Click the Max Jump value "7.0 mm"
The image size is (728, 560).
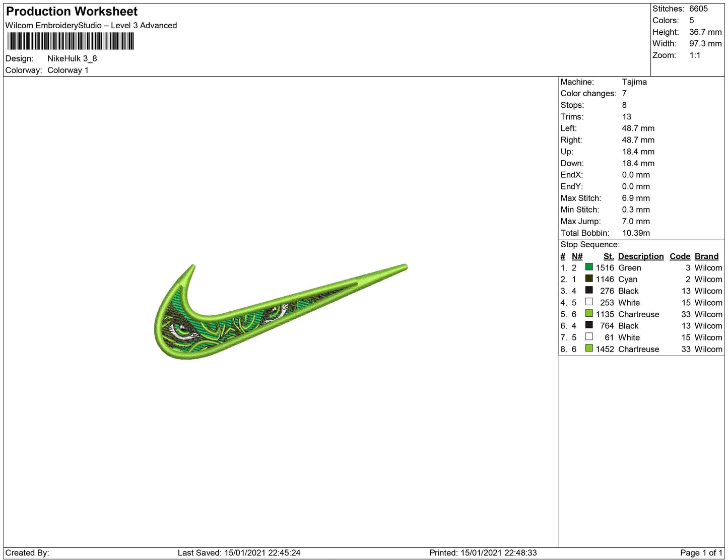point(636,221)
